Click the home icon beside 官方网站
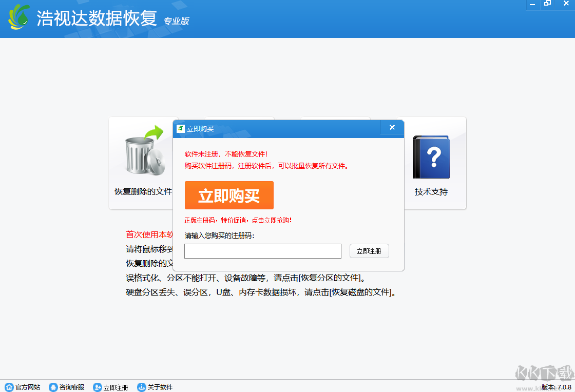 point(9,387)
